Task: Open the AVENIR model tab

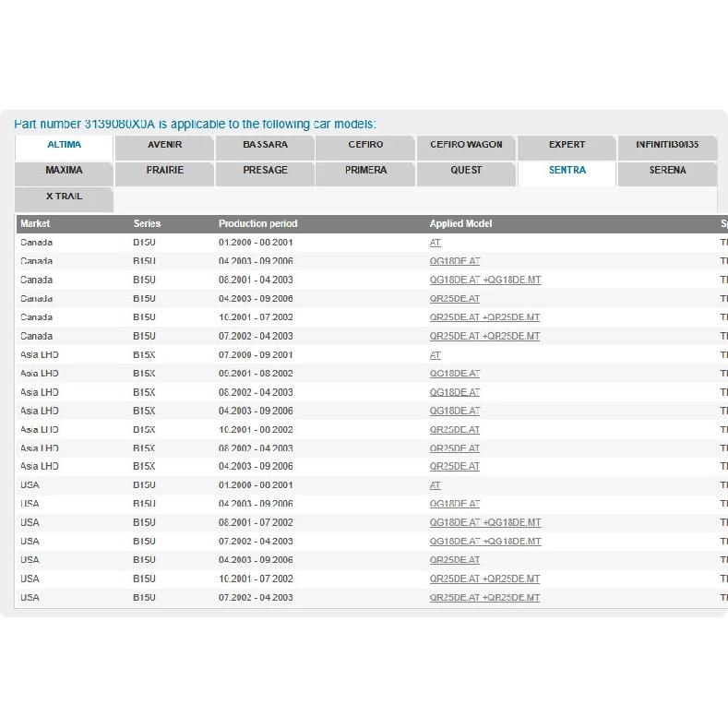Action: pyautogui.click(x=165, y=148)
